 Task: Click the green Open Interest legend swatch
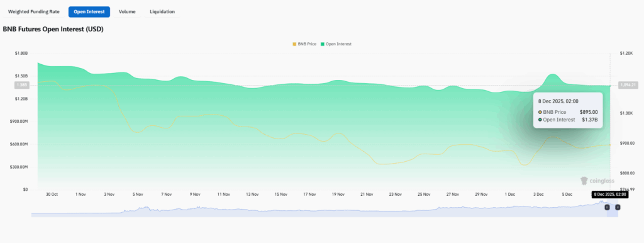coord(323,44)
